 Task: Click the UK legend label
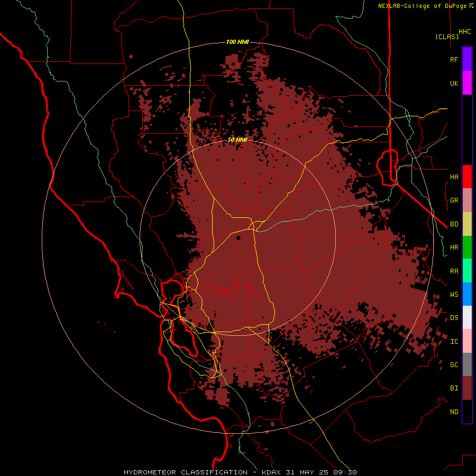454,83
